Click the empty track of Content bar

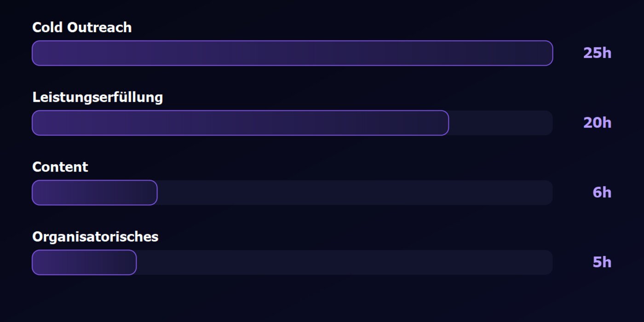coord(355,192)
